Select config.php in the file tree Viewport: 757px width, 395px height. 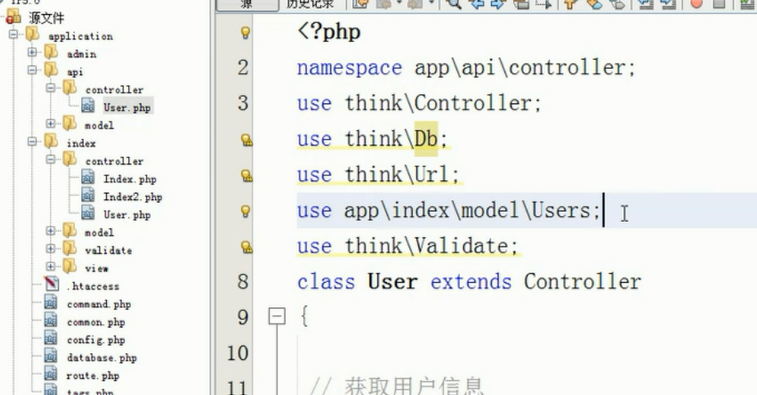point(96,340)
